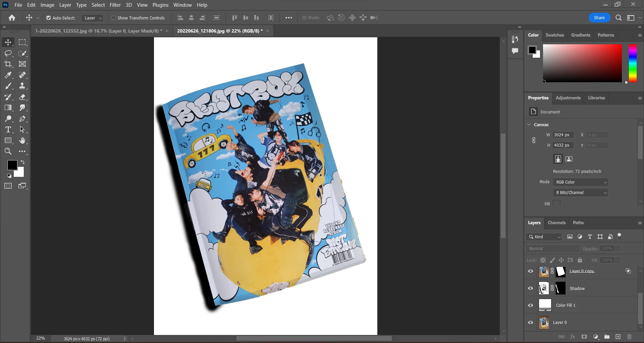The height and width of the screenshot is (343, 644).
Task: Pick a hue on the hue slider
Action: tap(633, 63)
